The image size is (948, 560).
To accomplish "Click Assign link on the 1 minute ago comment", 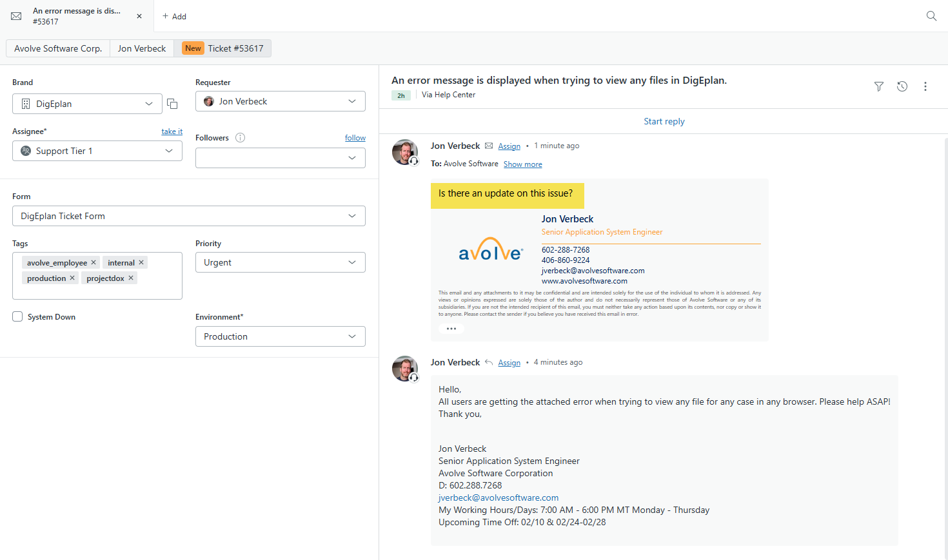I will (x=509, y=146).
